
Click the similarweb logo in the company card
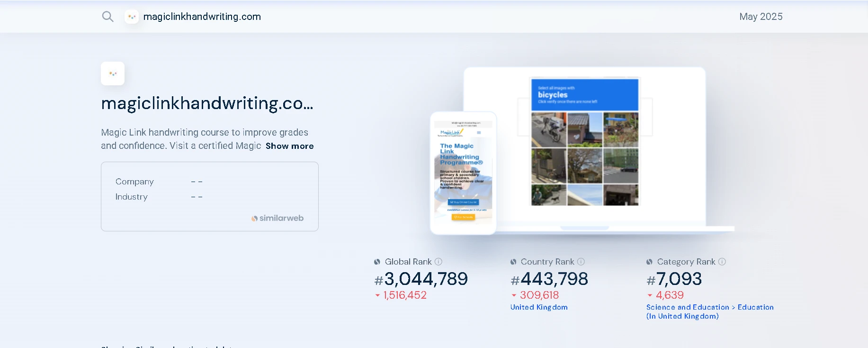click(277, 218)
